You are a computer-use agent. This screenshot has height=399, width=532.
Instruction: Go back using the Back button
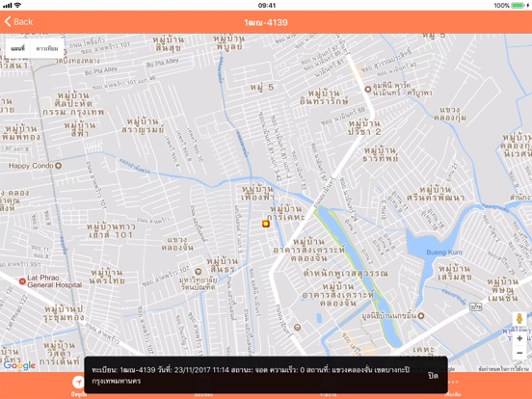pyautogui.click(x=19, y=22)
